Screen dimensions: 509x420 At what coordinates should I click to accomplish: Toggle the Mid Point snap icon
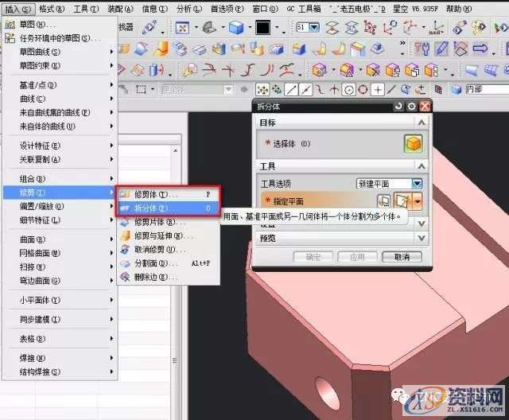pos(305,89)
